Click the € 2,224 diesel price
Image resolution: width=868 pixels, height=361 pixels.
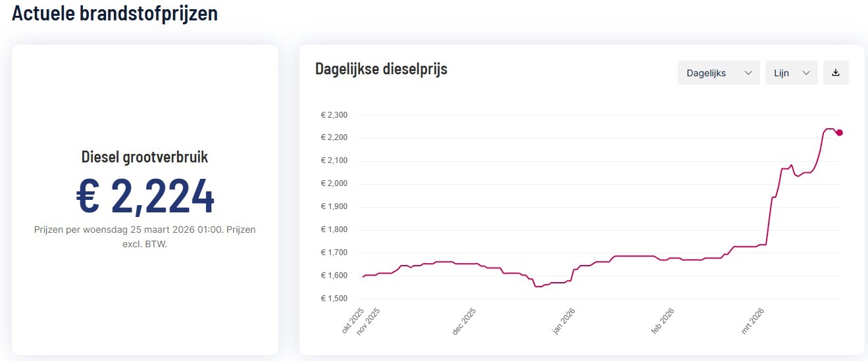[x=145, y=196]
